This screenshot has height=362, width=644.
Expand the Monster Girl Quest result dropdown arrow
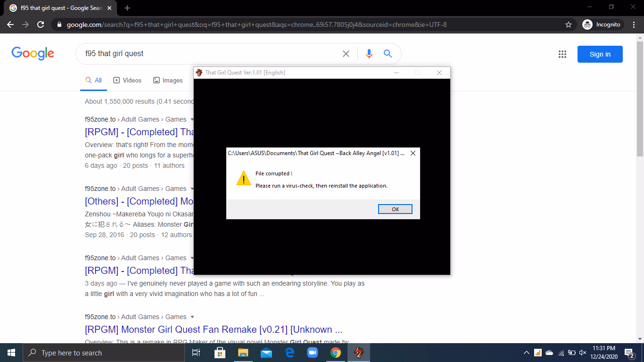tap(192, 317)
